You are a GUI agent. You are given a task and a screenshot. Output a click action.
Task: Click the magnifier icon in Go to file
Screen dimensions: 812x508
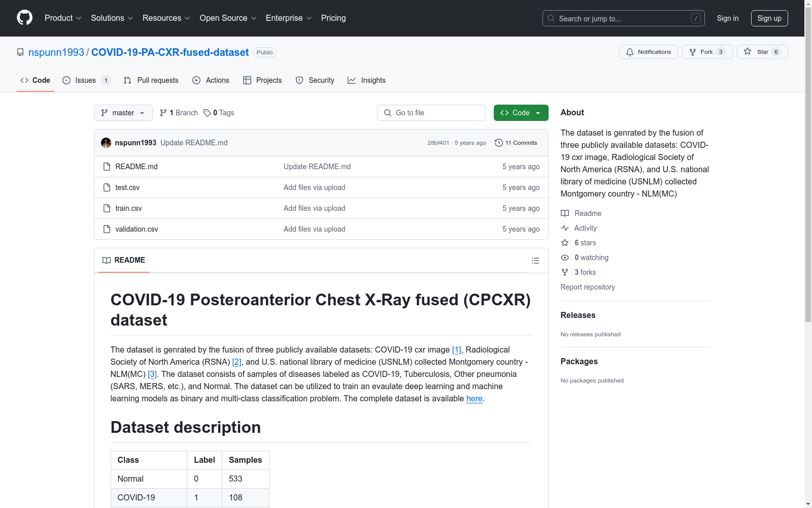tap(388, 113)
